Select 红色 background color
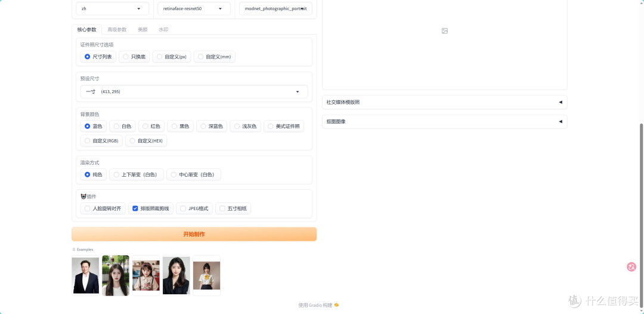 coord(151,126)
